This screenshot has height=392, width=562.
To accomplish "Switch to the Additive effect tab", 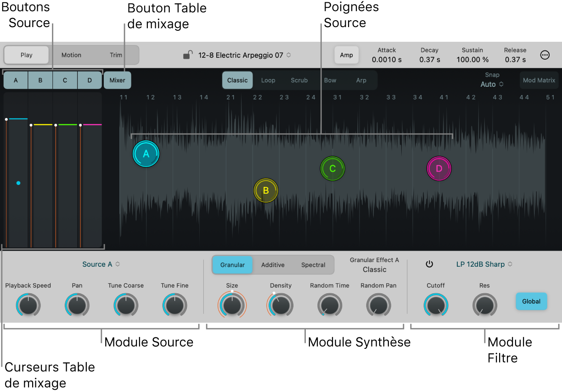I will click(273, 265).
